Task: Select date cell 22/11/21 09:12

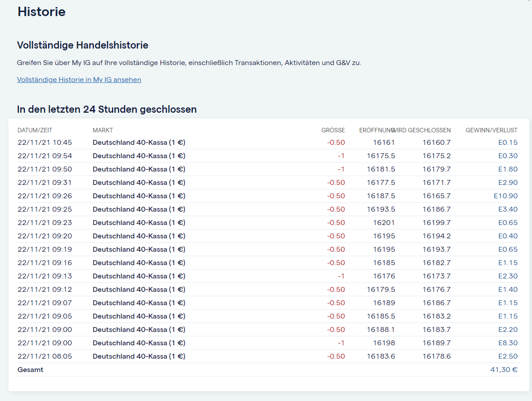Action: click(x=45, y=290)
